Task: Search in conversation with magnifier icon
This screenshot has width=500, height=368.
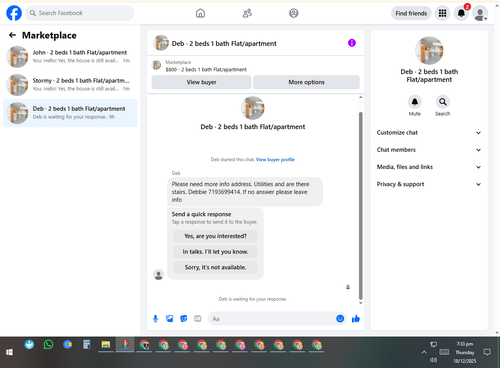Action: (x=443, y=102)
